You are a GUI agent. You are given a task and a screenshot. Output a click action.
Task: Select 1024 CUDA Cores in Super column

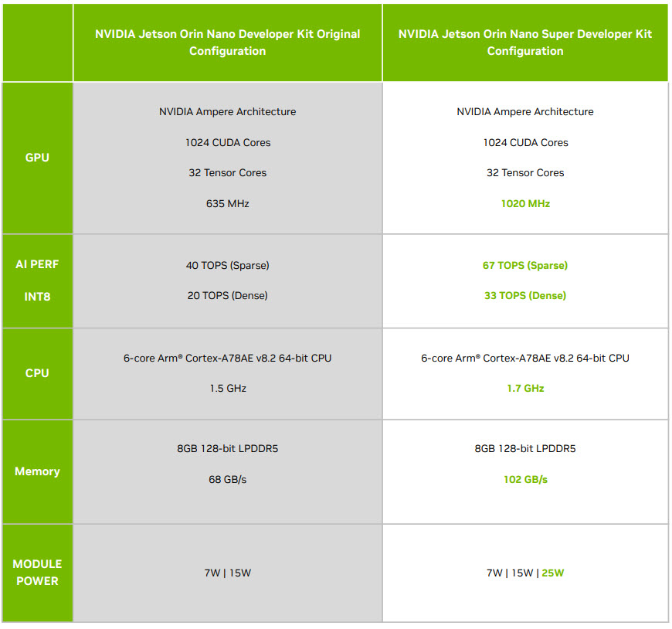(x=525, y=142)
